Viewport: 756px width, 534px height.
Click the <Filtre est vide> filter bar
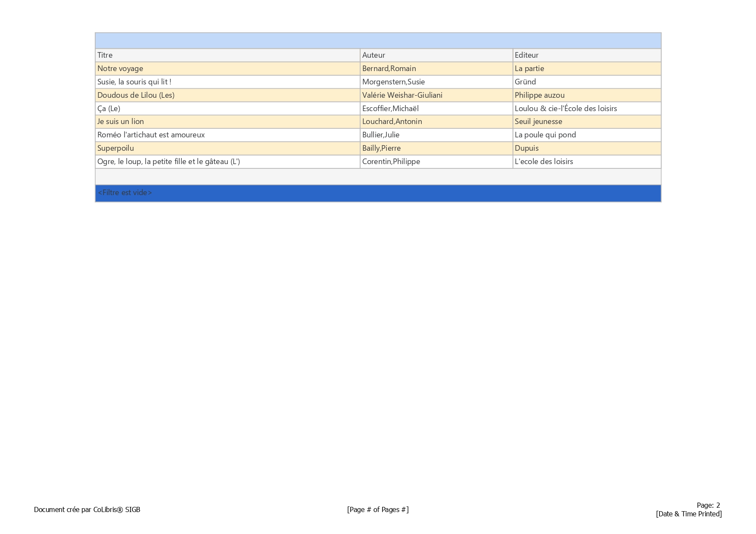point(378,193)
